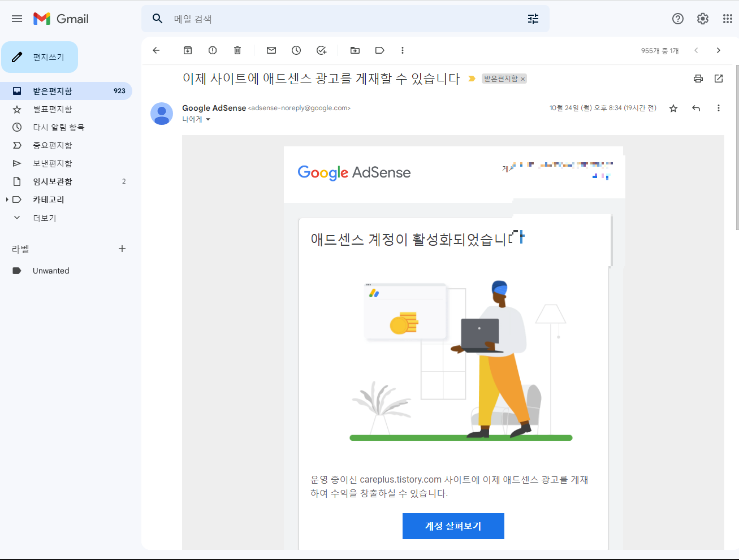Click the 10월 24일 timestamp text
The height and width of the screenshot is (560, 739).
pos(603,108)
